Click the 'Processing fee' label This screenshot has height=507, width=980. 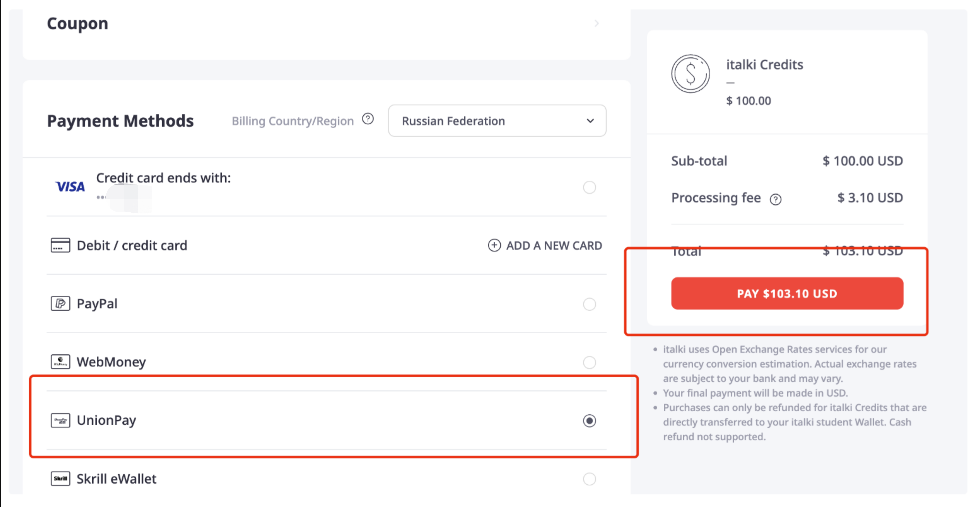pos(716,198)
